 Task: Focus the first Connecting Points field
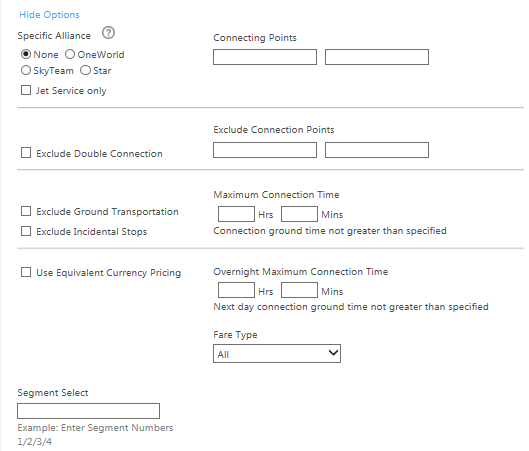coord(265,57)
